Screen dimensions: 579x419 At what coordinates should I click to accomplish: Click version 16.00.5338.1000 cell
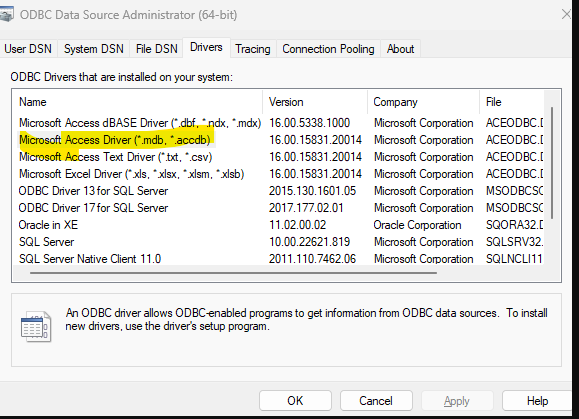309,123
